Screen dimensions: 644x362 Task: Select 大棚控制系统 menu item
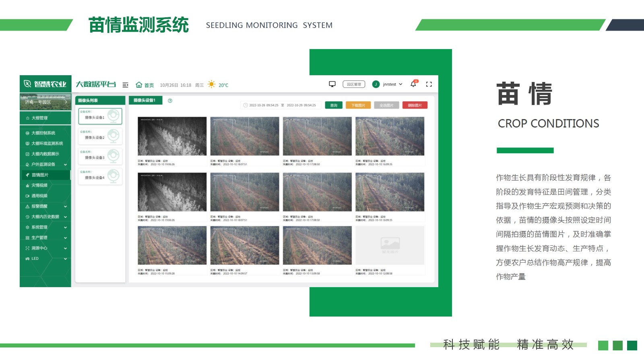[43, 133]
